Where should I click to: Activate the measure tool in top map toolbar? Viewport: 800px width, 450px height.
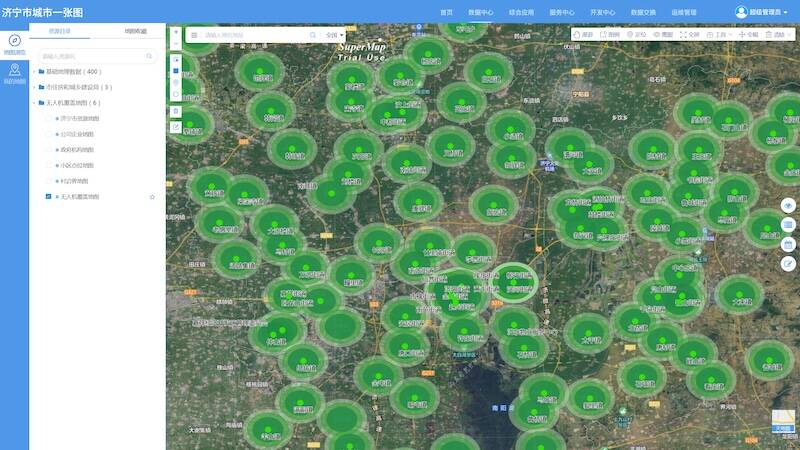point(610,35)
